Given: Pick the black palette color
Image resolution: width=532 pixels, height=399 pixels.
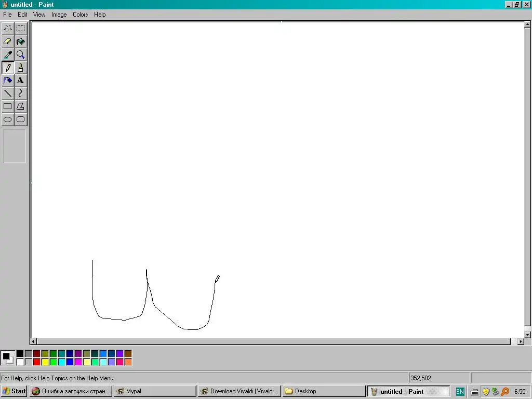Looking at the screenshot, I should tap(20, 354).
